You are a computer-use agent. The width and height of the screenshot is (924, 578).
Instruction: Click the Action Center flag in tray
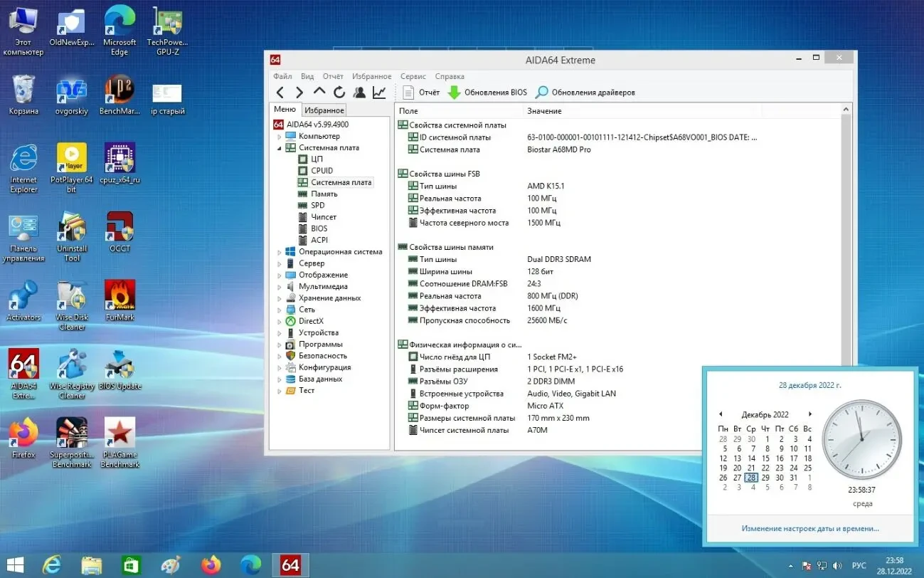tap(807, 566)
